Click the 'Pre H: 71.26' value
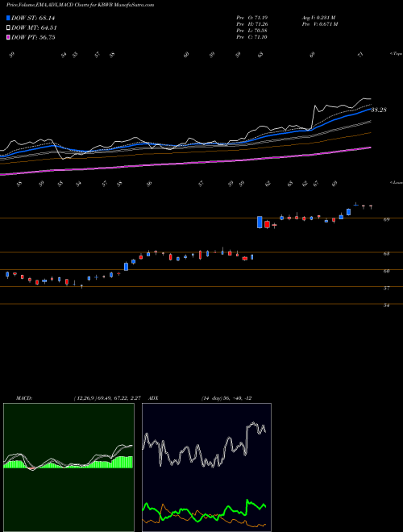403x532 pixels. point(252,24)
